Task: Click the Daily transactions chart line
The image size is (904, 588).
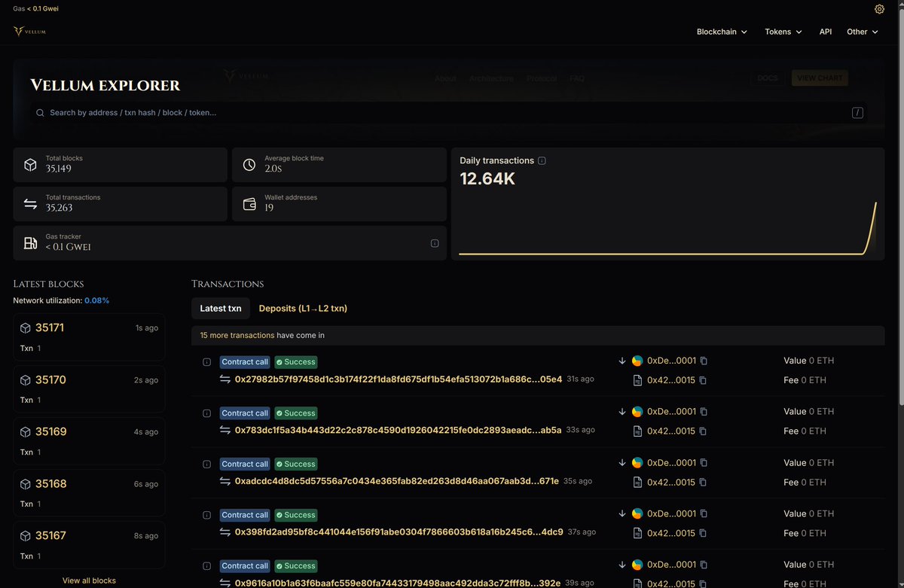Action: pyautogui.click(x=667, y=230)
